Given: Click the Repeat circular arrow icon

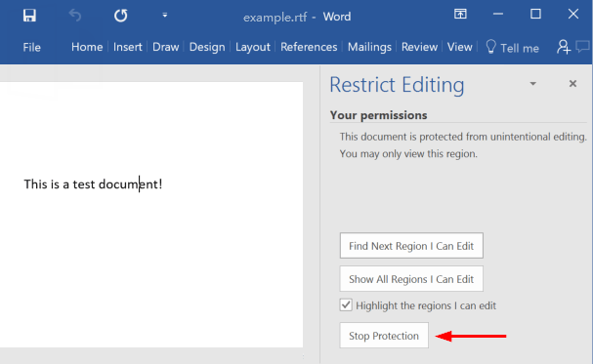Looking at the screenshot, I should pos(120,16).
